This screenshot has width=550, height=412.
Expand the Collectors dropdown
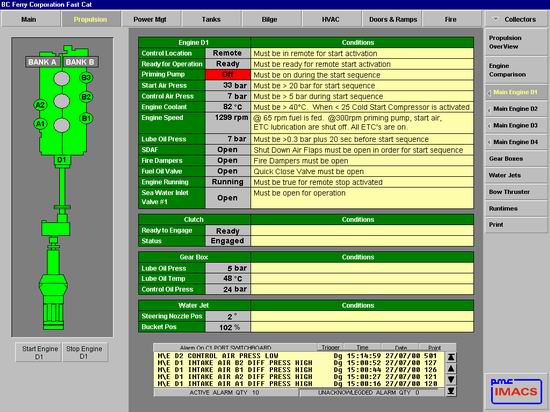coord(516,19)
